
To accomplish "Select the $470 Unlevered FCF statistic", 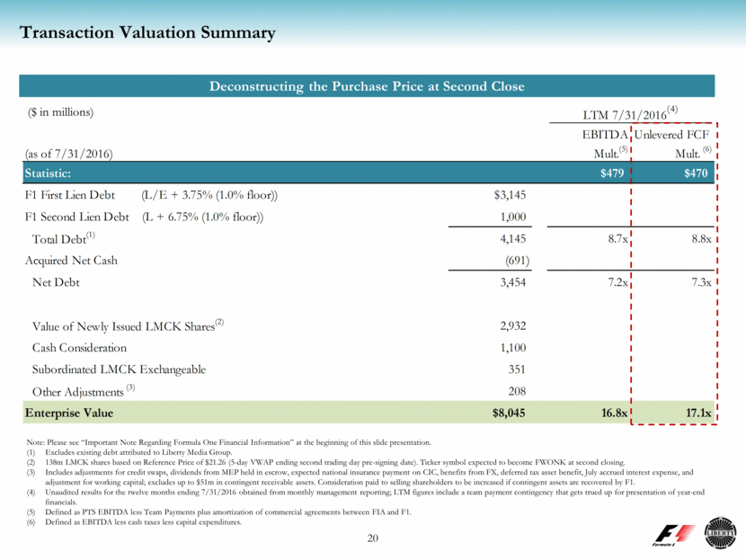I will pyautogui.click(x=697, y=173).
